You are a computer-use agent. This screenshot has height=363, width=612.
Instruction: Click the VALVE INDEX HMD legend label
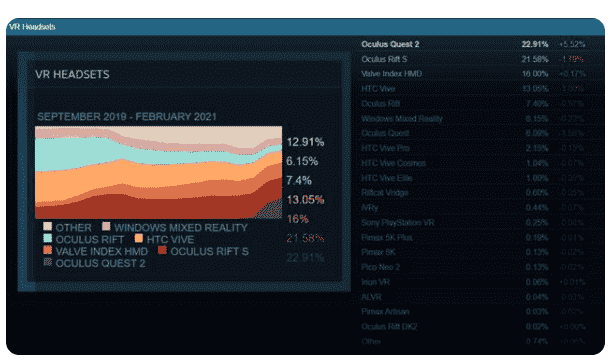[101, 251]
